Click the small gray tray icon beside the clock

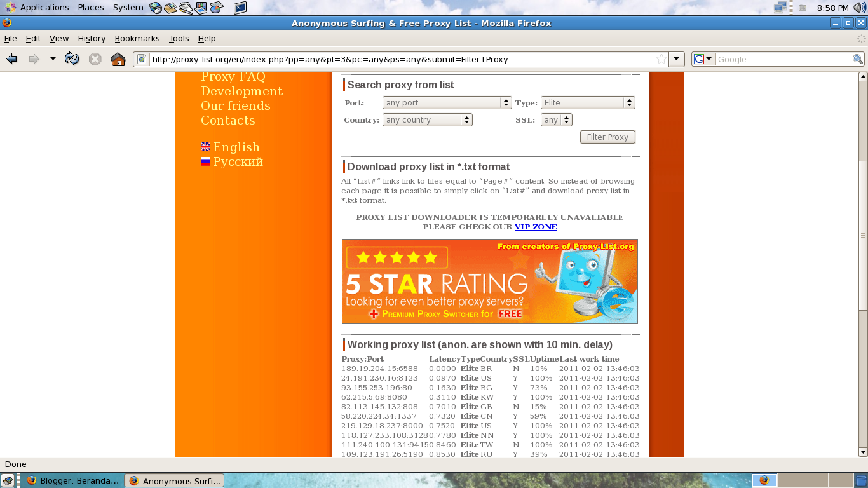803,8
